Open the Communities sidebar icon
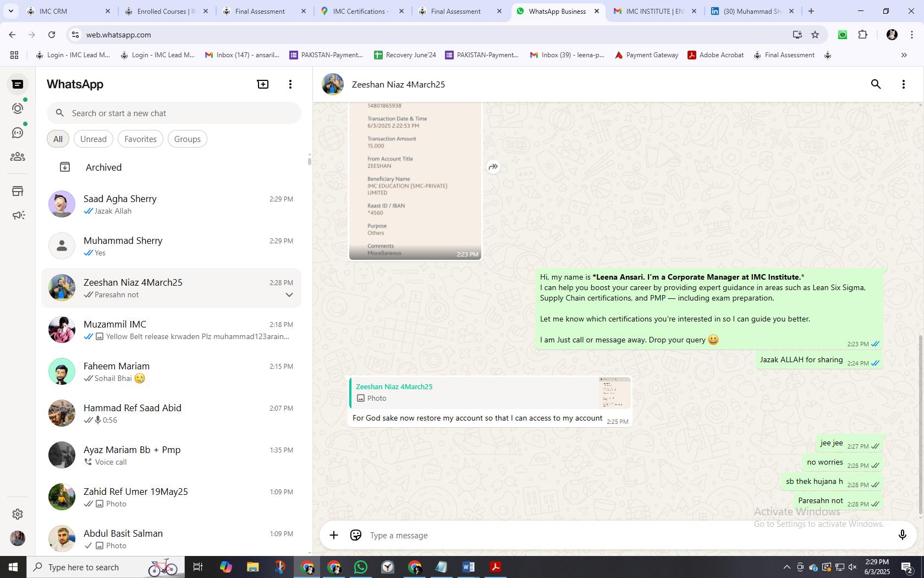Viewport: 924px width, 578px height. 18,157
